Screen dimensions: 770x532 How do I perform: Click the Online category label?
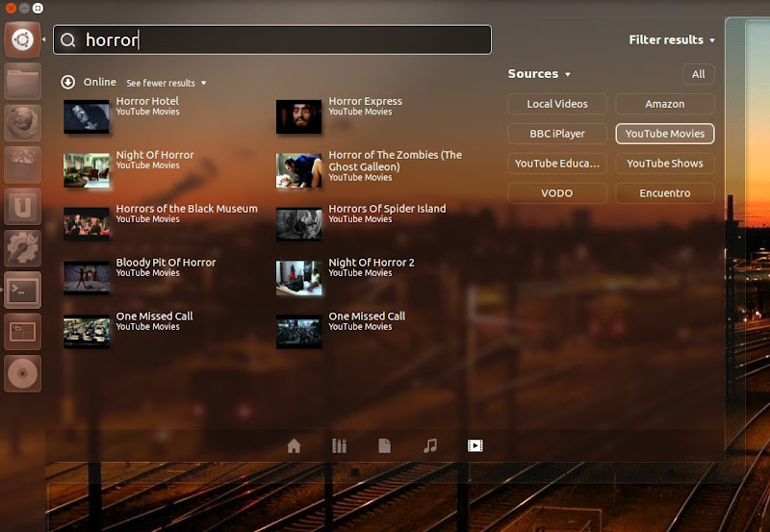(100, 82)
